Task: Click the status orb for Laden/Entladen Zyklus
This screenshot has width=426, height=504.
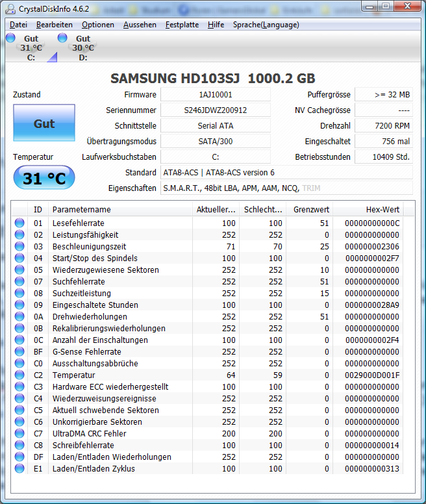Action: coord(19,468)
